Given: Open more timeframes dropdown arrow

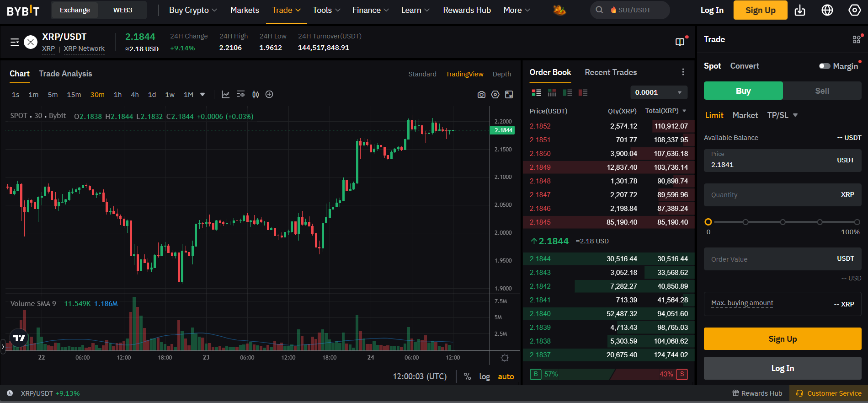Looking at the screenshot, I should tap(202, 95).
